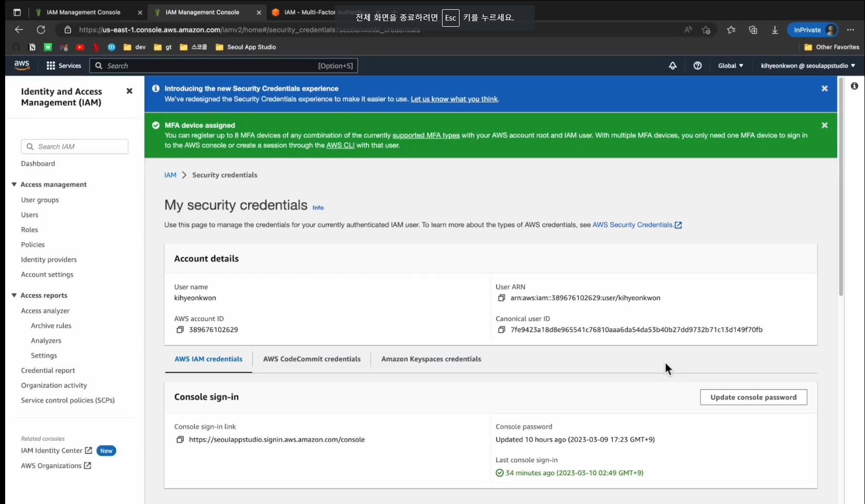Viewport: 865px width, 504px height.
Task: Open User groups in the sidebar
Action: pyautogui.click(x=40, y=200)
